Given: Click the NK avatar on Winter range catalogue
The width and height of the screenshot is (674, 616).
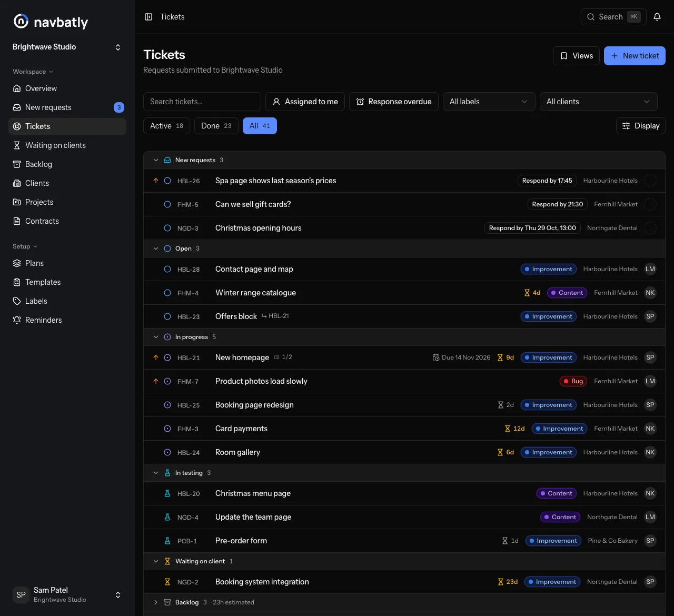Looking at the screenshot, I should coord(650,293).
